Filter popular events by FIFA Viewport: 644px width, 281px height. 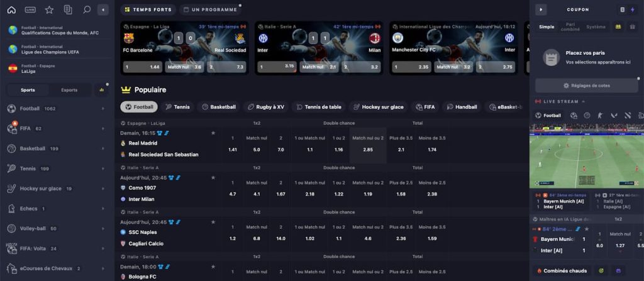(425, 107)
